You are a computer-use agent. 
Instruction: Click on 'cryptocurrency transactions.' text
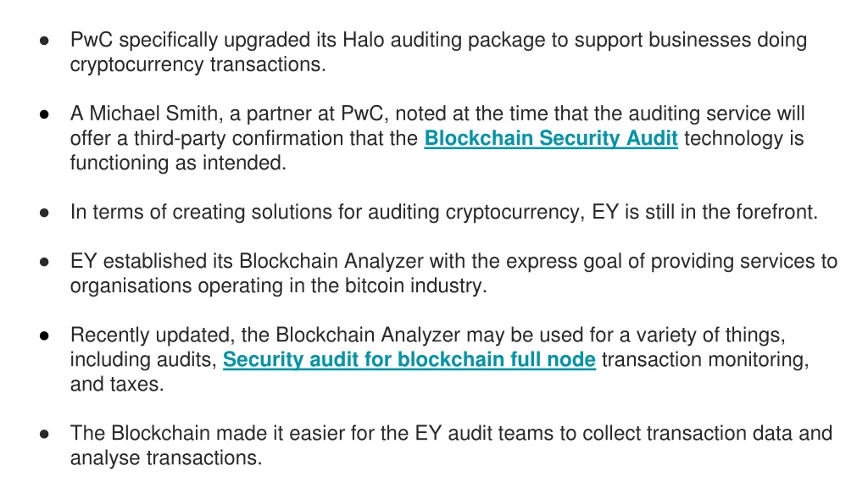198,64
